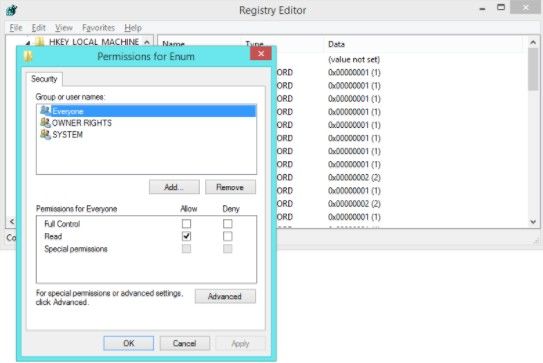Viewport: 543px width, 363px height.
Task: Click the Everyone group user icon
Action: coord(45,111)
